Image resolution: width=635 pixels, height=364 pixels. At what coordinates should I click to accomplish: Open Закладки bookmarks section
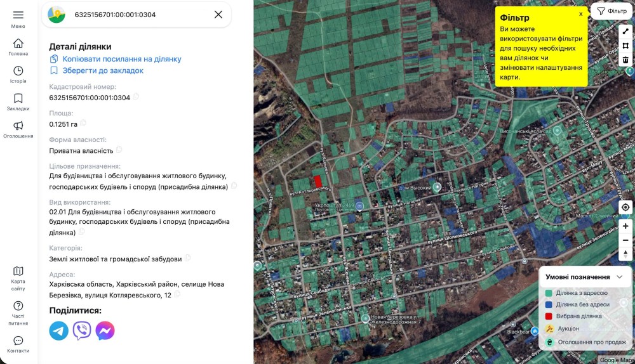[18, 102]
